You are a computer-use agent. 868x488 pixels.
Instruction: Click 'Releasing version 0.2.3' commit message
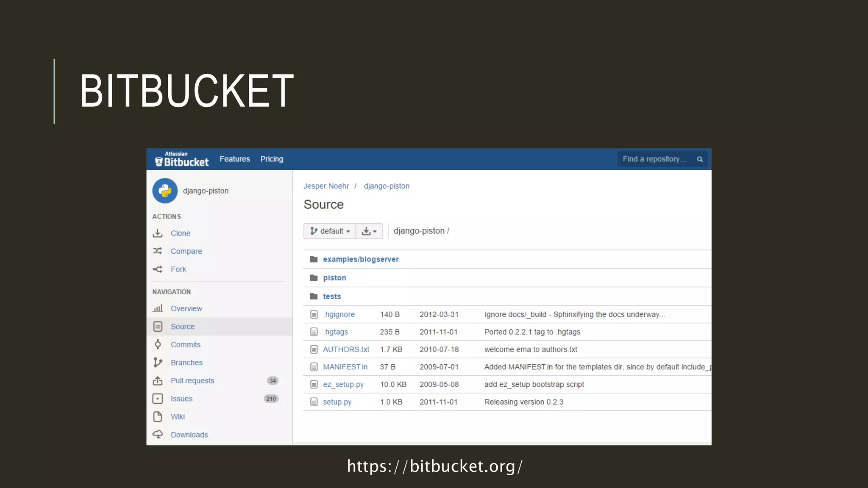(524, 402)
